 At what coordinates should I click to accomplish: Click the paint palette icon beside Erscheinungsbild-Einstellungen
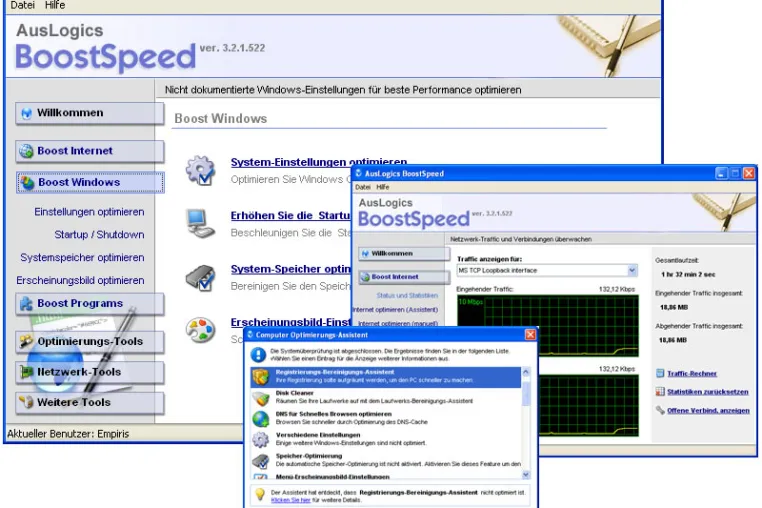click(x=200, y=330)
